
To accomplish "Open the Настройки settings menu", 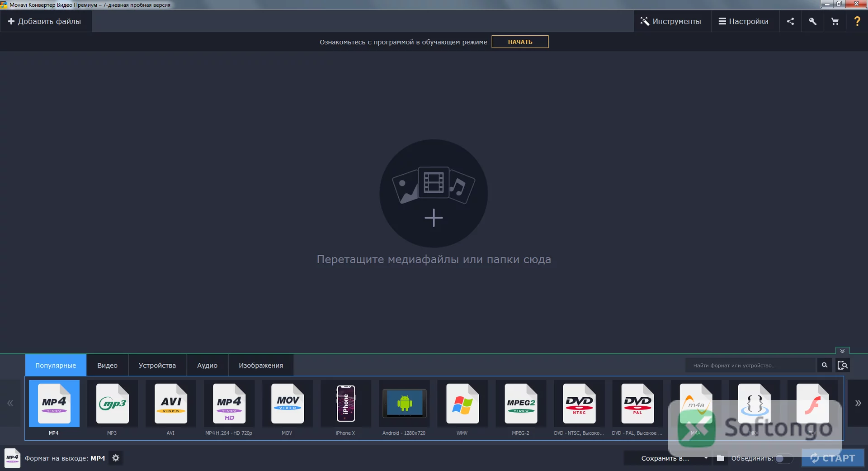I will pos(744,21).
